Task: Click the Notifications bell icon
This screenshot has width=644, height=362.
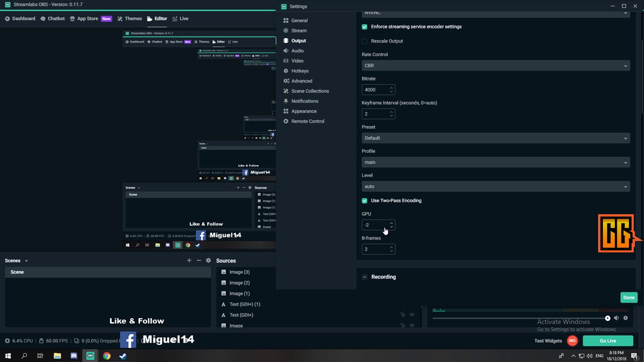Action: tap(286, 101)
